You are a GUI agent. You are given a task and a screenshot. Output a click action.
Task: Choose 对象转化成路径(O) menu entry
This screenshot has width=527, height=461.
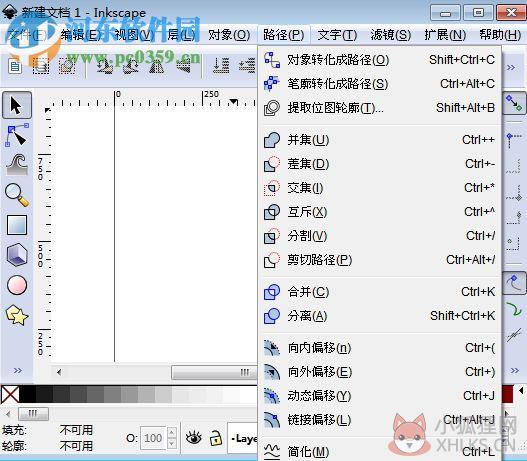pyautogui.click(x=380, y=60)
